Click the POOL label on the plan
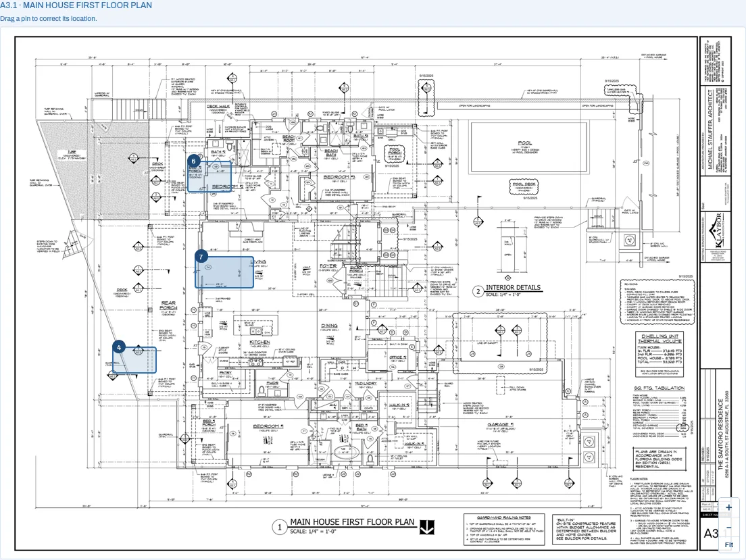The height and width of the screenshot is (560, 746). (x=525, y=143)
